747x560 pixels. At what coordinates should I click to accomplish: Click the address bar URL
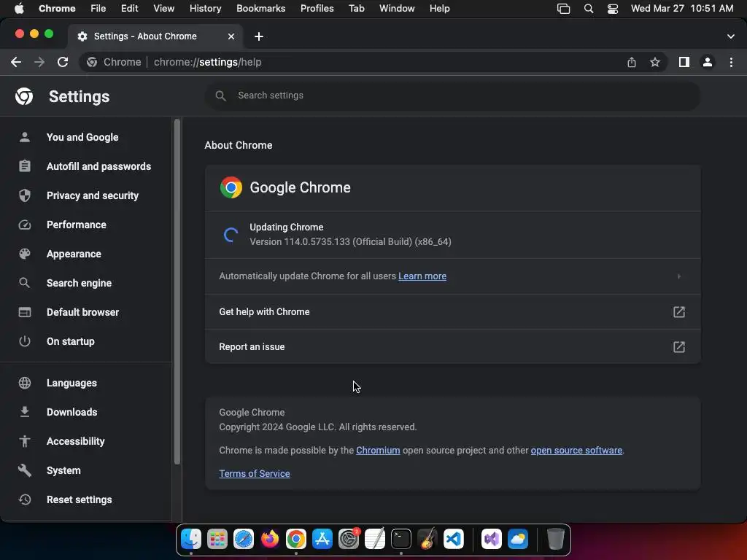coord(207,62)
